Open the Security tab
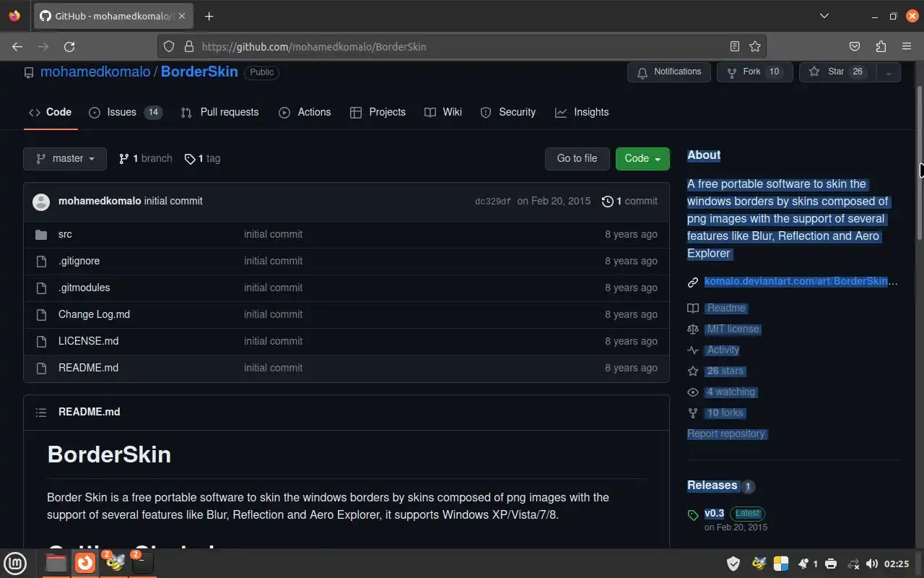 pos(508,112)
